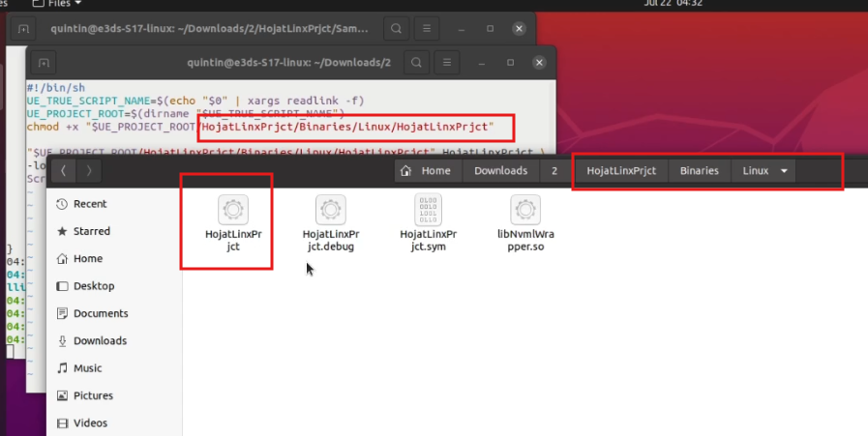
Task: Click search icon in ~/Downloads/2 terminal
Action: point(415,63)
